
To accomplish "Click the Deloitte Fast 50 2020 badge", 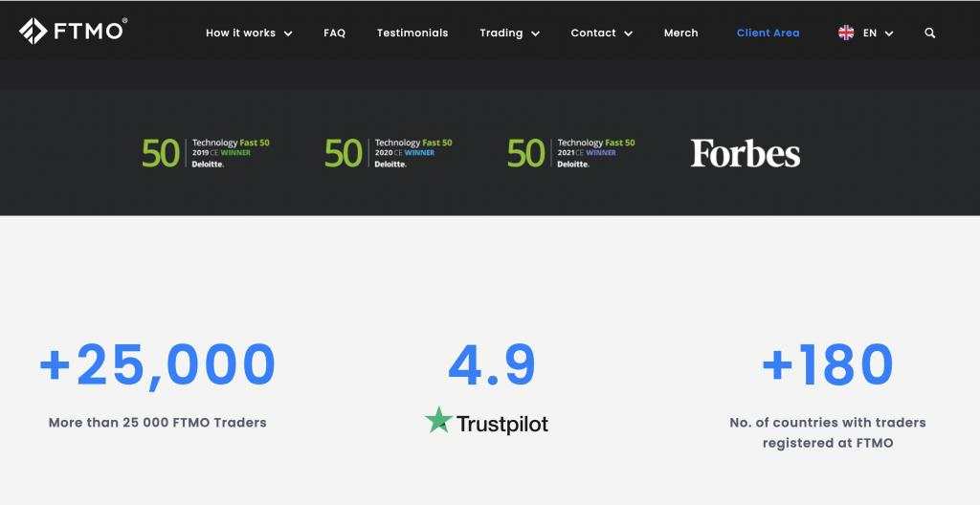I will [x=389, y=153].
